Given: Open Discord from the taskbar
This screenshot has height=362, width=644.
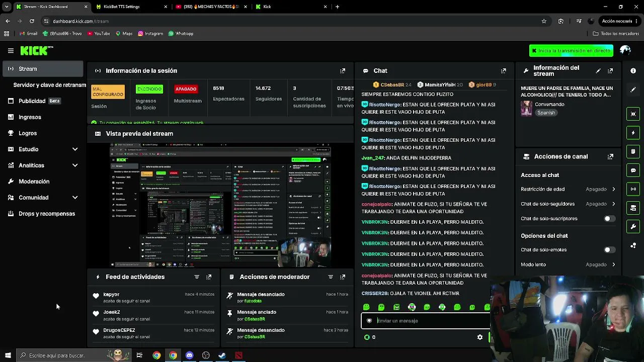Looking at the screenshot, I should [189, 355].
